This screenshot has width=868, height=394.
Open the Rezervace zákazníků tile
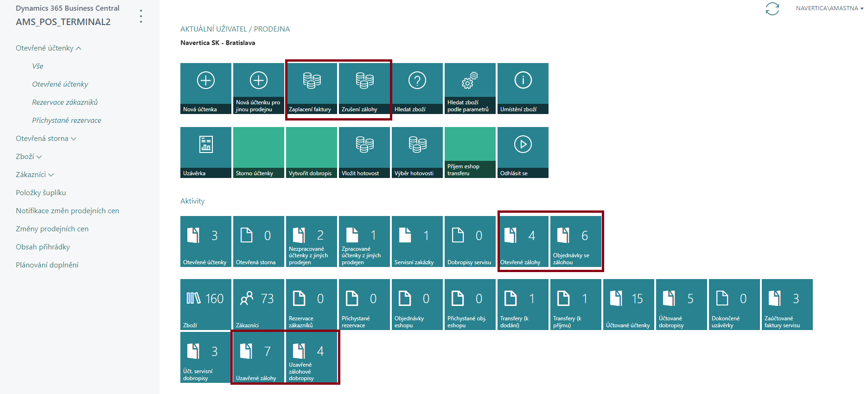[312, 305]
